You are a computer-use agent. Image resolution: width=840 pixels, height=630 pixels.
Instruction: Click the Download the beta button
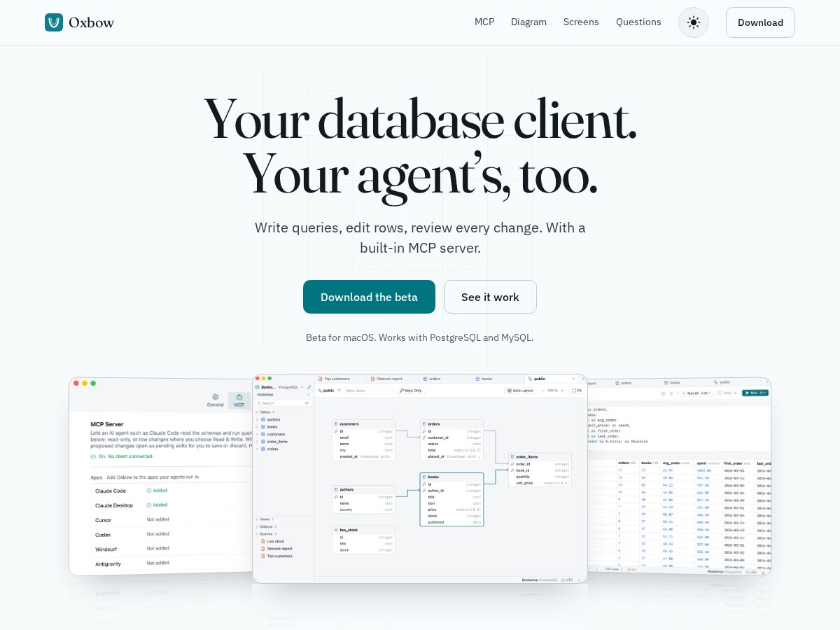[x=369, y=297]
